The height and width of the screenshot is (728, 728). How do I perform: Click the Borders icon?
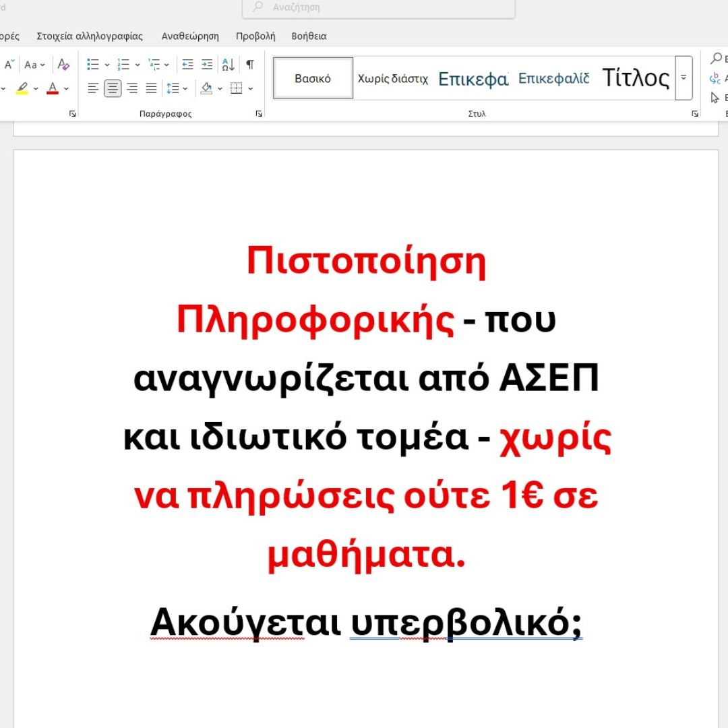237,88
